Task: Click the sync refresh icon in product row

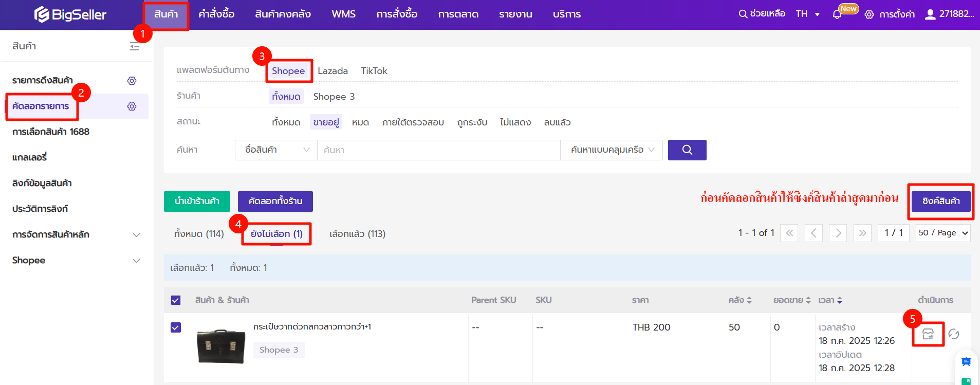Action: click(954, 334)
